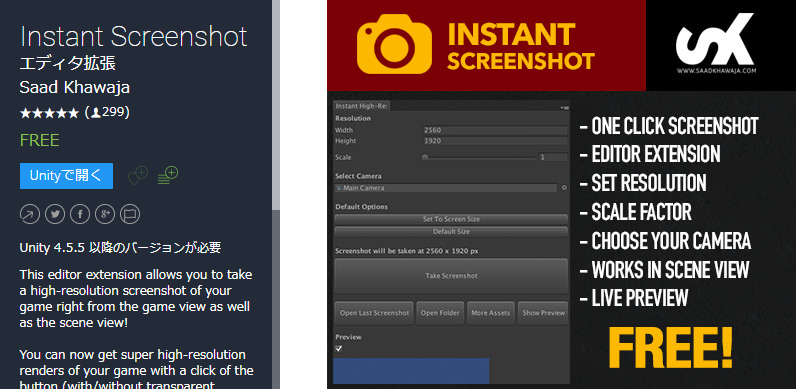Click the 'More Assets' button

(490, 313)
